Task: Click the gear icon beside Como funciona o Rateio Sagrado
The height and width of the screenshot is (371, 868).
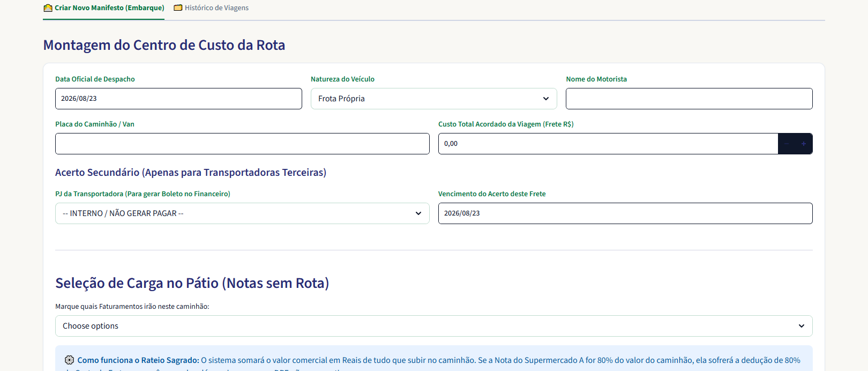Action: coord(70,360)
